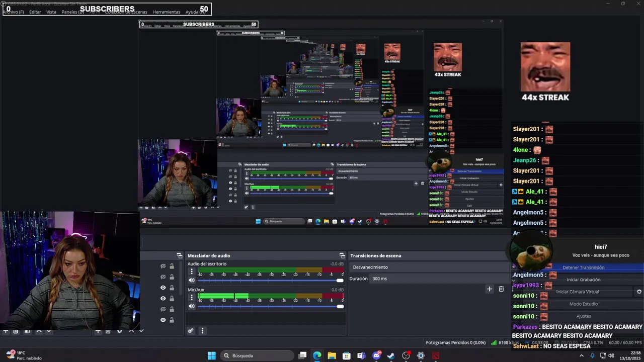The height and width of the screenshot is (362, 644).
Task: Open Microsoft Edge from the taskbar
Action: click(317, 355)
